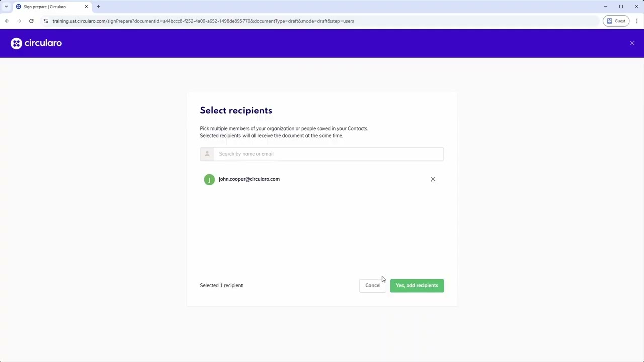Open site information icon in address bar
Viewport: 644px width, 362px height.
click(x=46, y=21)
